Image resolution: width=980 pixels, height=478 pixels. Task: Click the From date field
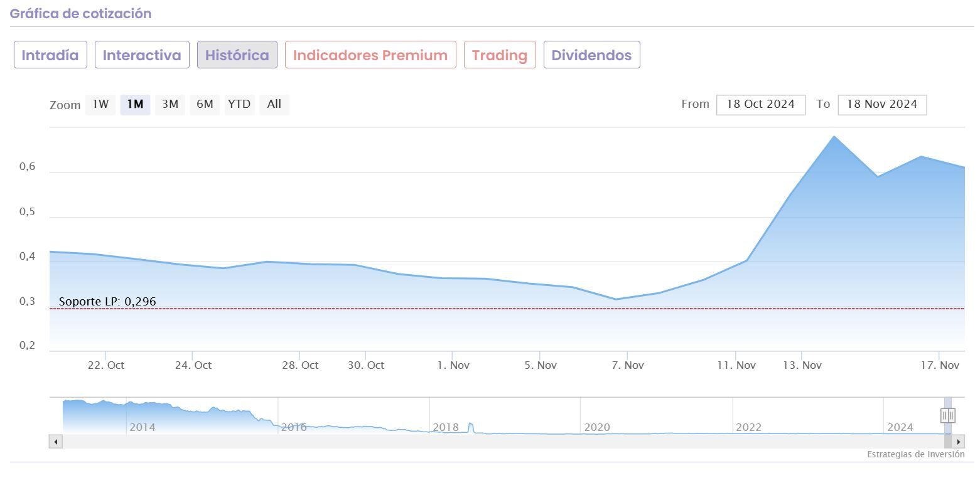click(x=760, y=104)
